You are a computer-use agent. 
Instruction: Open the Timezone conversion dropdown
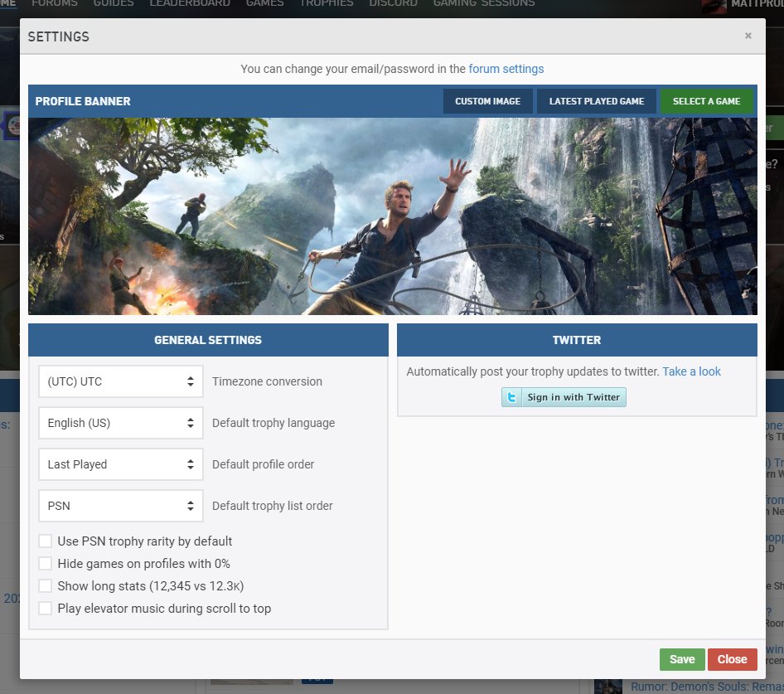click(x=121, y=381)
